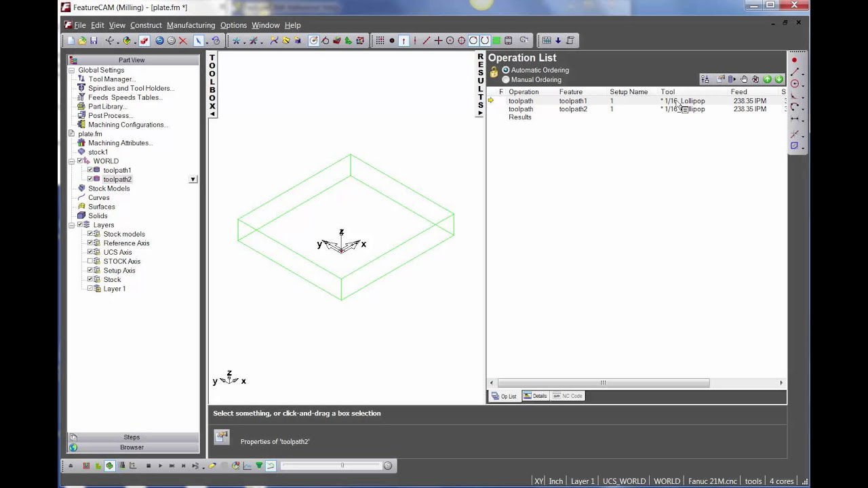Click the Inch units status bar entry

[x=556, y=481]
